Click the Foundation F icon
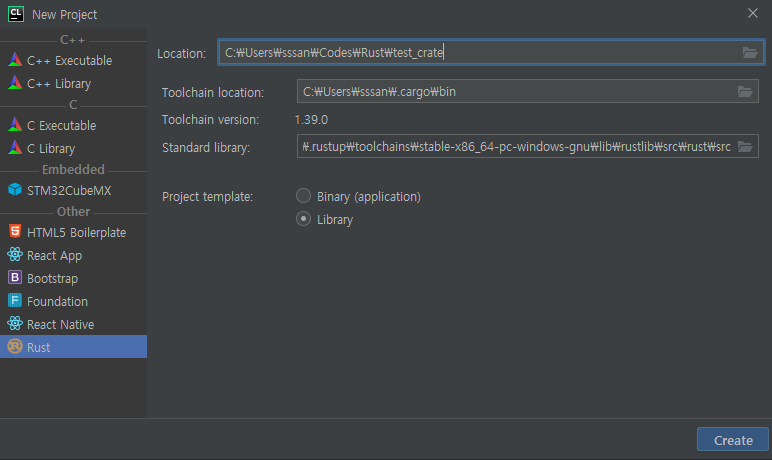Image resolution: width=772 pixels, height=460 pixels. [15, 301]
